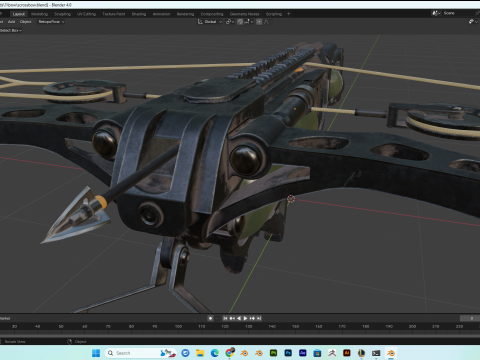Screen dimensions: 480x360
Task: Open the Object menu in viewport header
Action: [x=25, y=22]
